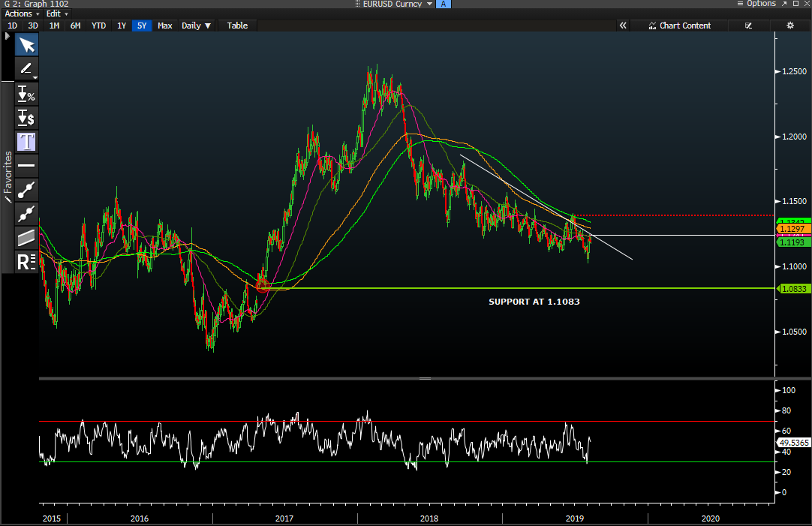Collapse side panel with double chevron

pos(623,26)
